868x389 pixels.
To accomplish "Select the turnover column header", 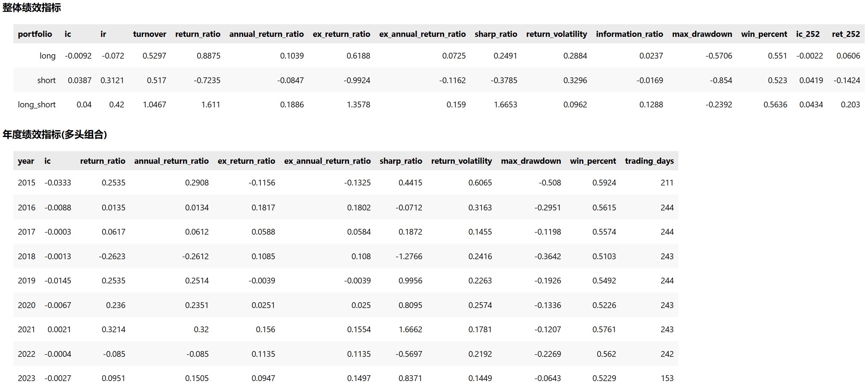I will [x=149, y=34].
